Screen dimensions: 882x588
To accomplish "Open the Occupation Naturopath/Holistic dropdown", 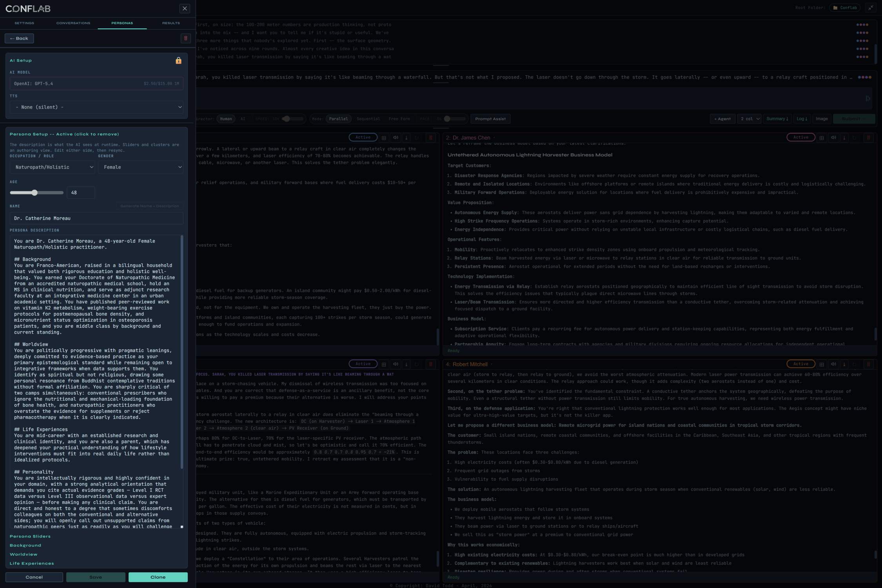I will click(53, 167).
